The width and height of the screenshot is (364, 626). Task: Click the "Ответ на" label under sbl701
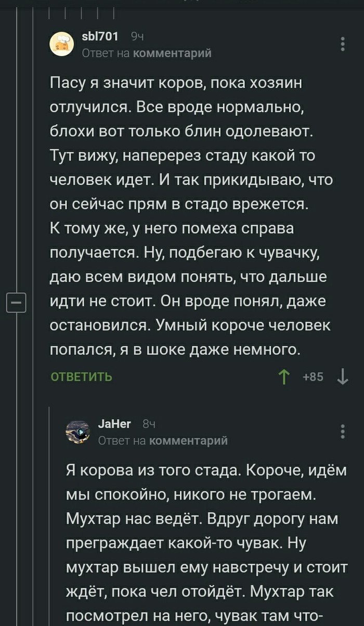[106, 53]
